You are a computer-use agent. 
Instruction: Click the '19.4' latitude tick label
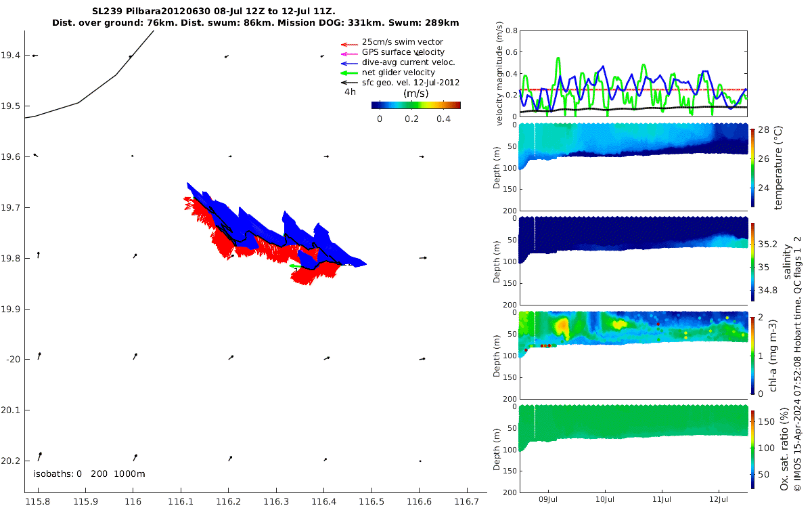pos(11,56)
